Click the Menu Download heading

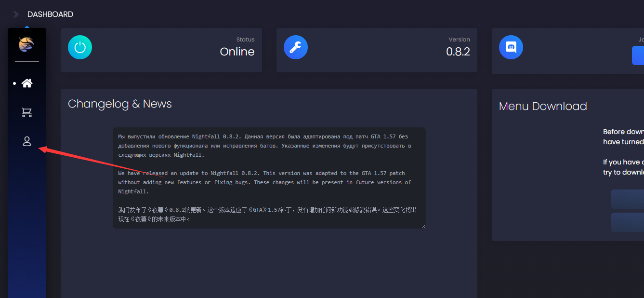[x=543, y=106]
